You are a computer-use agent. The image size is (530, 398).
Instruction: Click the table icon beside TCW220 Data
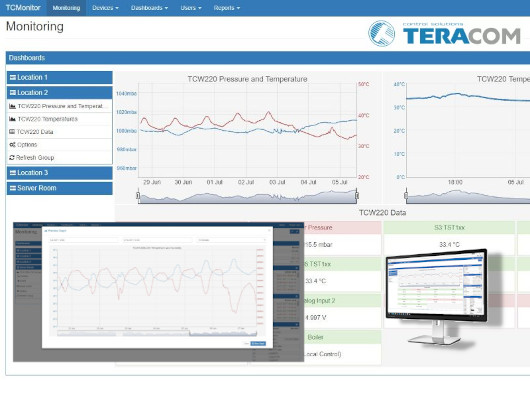12,132
